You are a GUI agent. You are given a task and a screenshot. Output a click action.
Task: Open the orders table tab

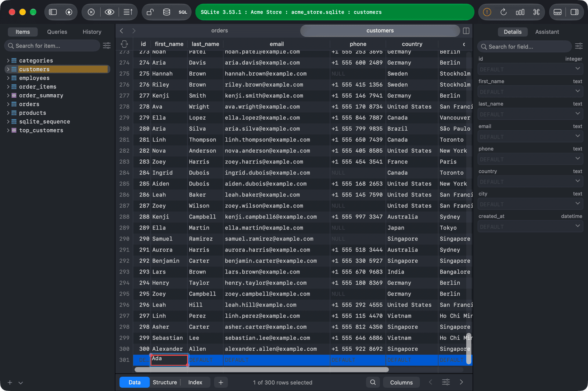pos(219,31)
